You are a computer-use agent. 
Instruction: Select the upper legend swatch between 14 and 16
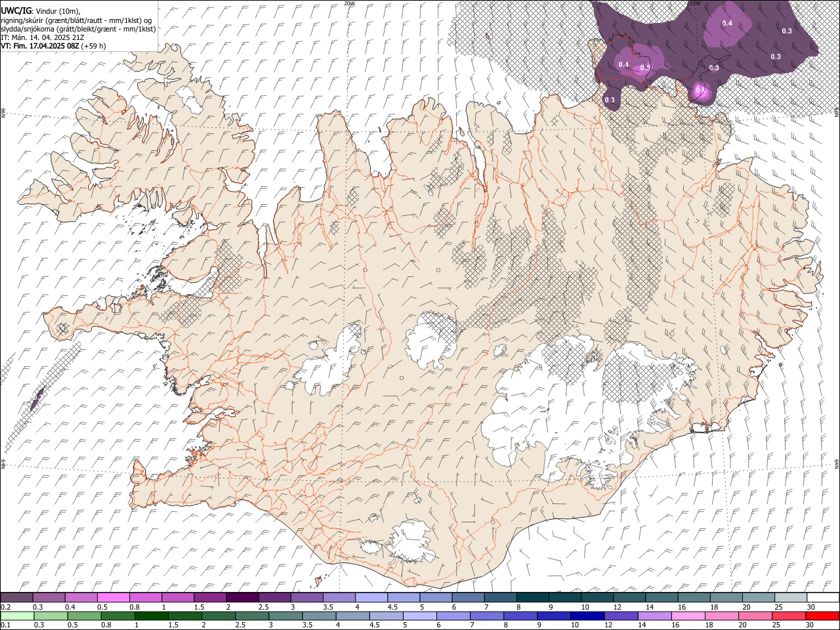pyautogui.click(x=661, y=597)
